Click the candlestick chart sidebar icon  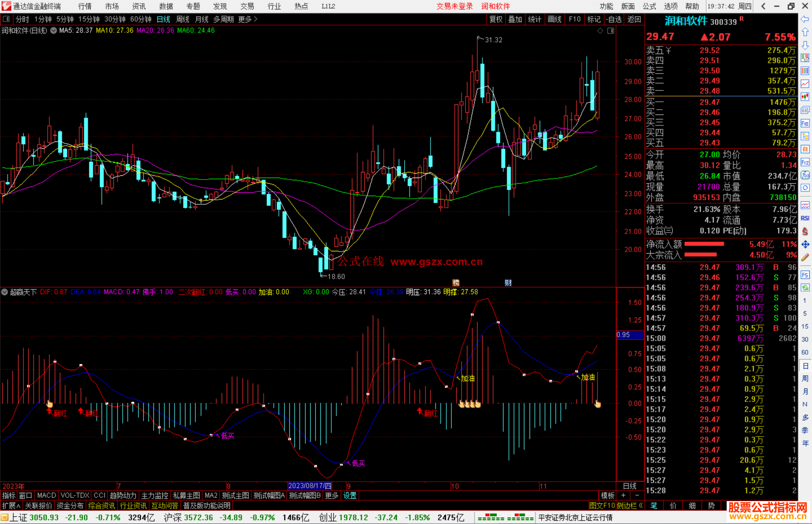point(805,97)
